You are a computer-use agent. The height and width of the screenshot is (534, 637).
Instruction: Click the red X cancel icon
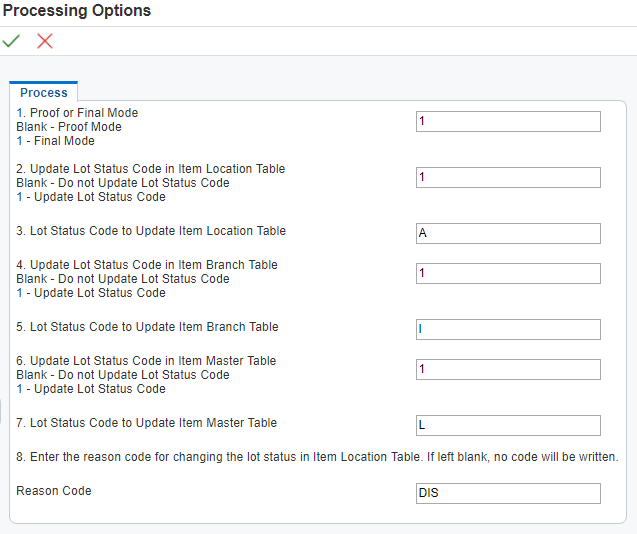pos(45,41)
